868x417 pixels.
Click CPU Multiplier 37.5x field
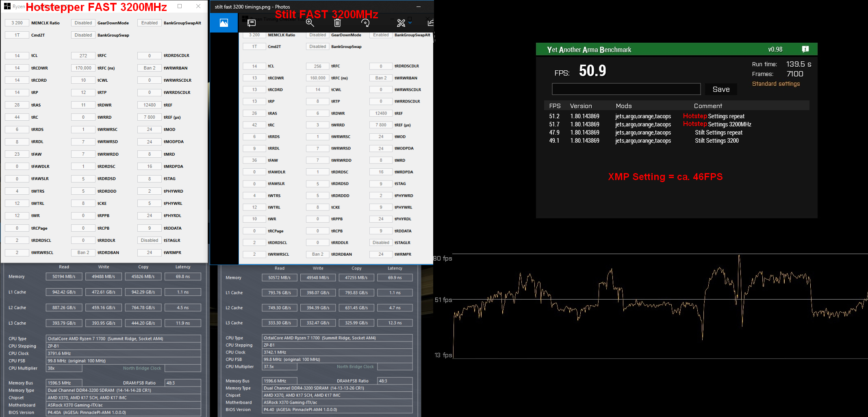point(280,367)
